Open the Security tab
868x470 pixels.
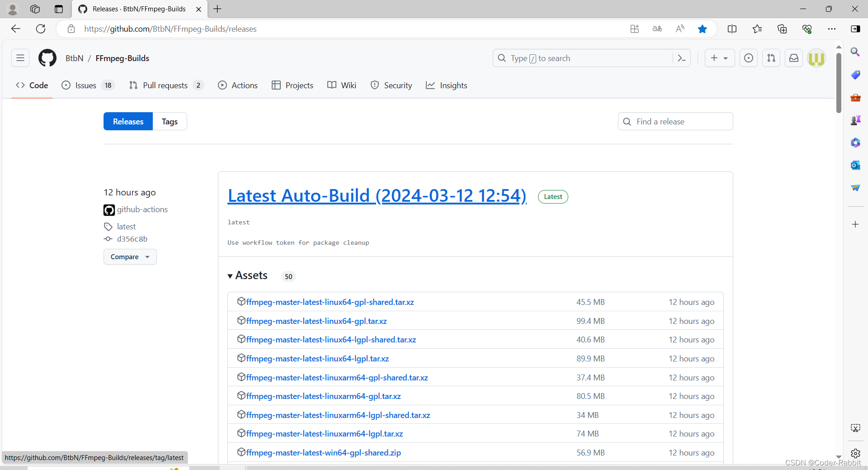tap(391, 85)
